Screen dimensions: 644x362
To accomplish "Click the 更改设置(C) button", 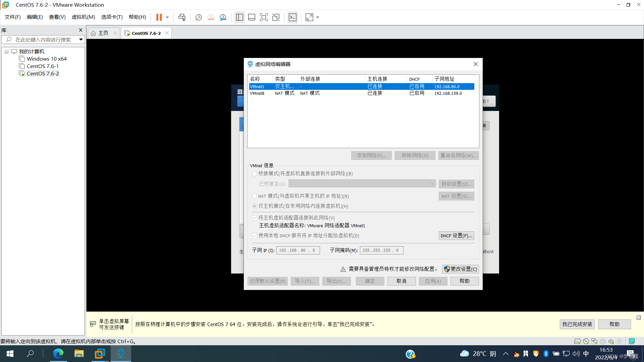I will [x=460, y=269].
